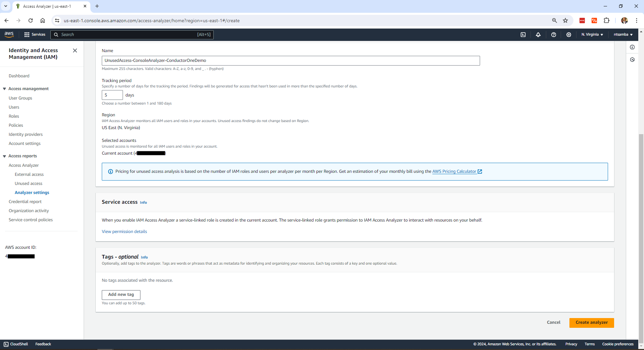Click the AWS home logo
Viewport: 644px width, 350px height.
9,34
